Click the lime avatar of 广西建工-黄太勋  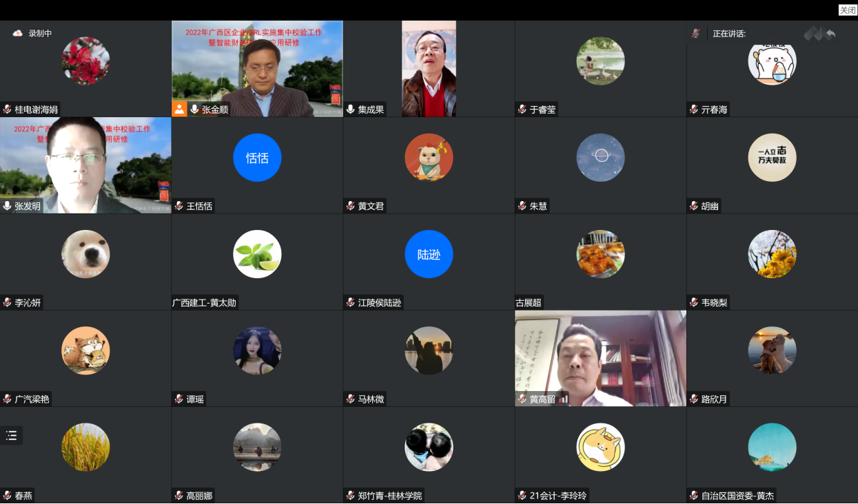point(257,254)
